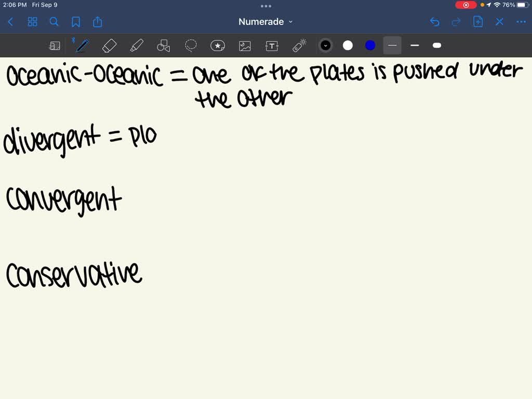The height and width of the screenshot is (399, 532).
Task: Tap the handwritten 'the other' text
Action: pos(244,99)
